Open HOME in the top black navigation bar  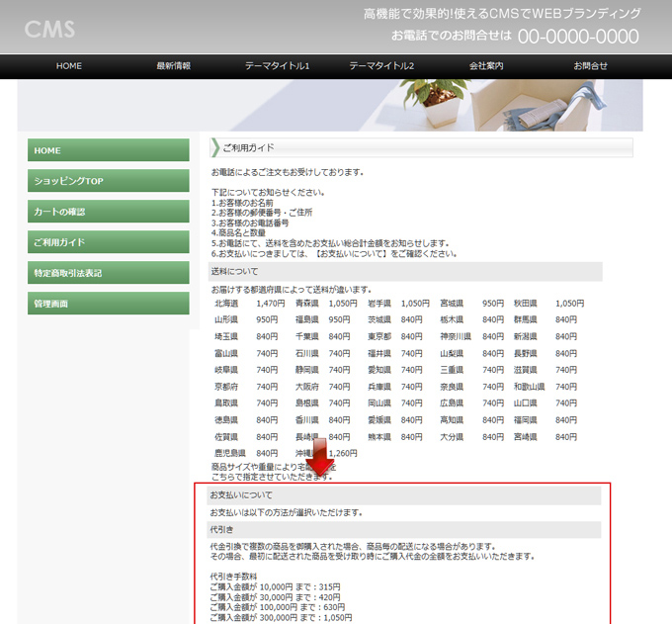pyautogui.click(x=69, y=66)
